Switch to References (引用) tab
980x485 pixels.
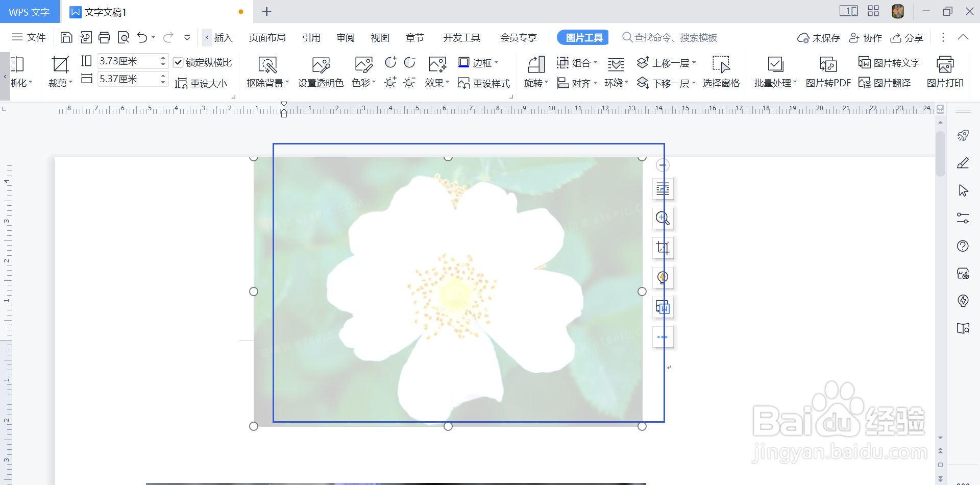pyautogui.click(x=311, y=37)
